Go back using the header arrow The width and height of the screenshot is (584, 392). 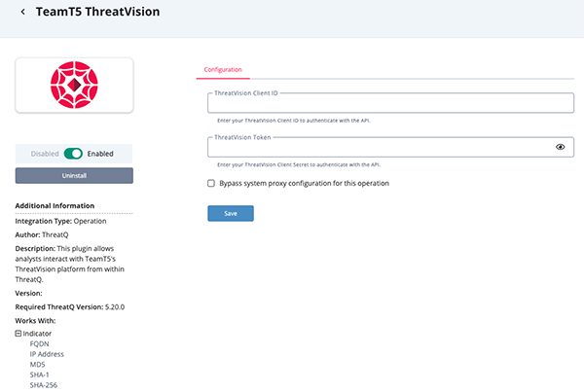(22, 13)
